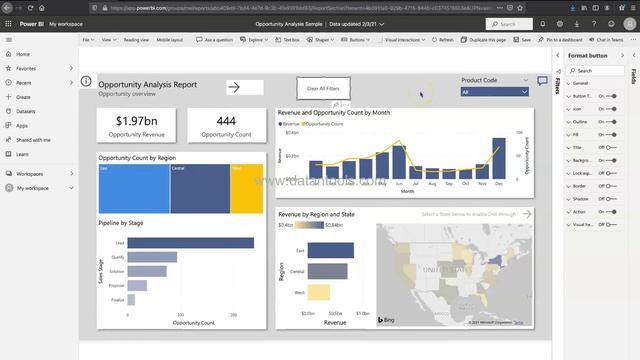This screenshot has width=640, height=360.
Task: Click Chat in Teams icon
Action: click(x=591, y=40)
